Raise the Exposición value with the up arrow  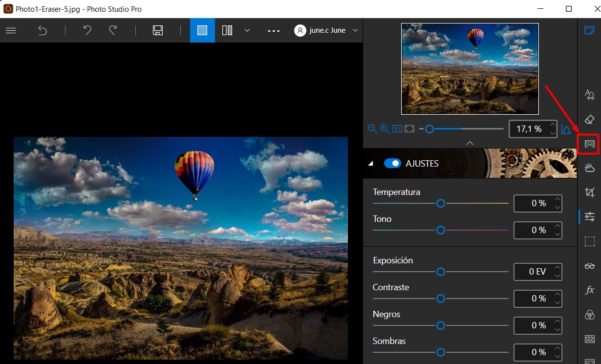click(x=558, y=268)
